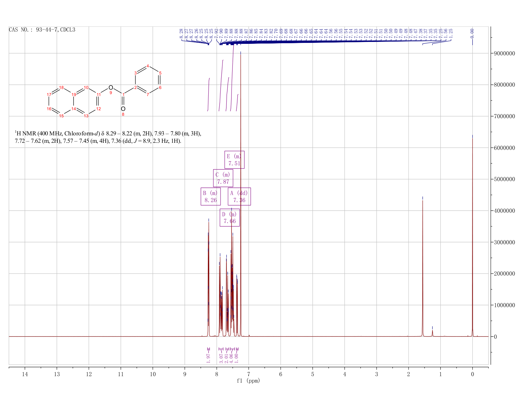Screen dimensions: 532x411
Task: Click the integral value 1.00
Action: (236, 358)
